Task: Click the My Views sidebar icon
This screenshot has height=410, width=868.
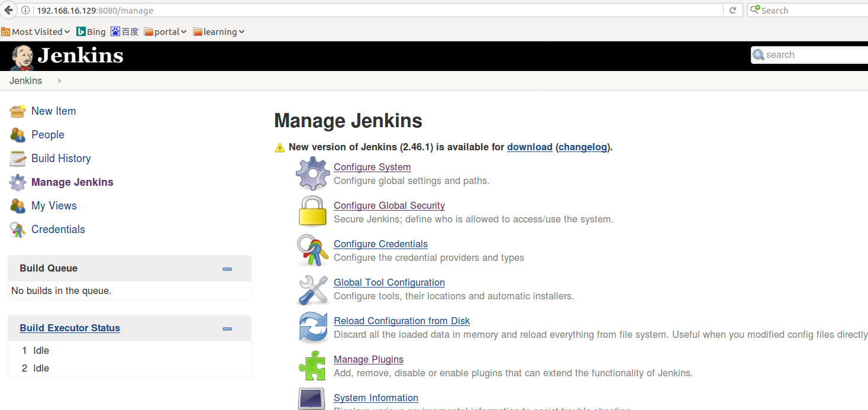Action: (x=18, y=206)
